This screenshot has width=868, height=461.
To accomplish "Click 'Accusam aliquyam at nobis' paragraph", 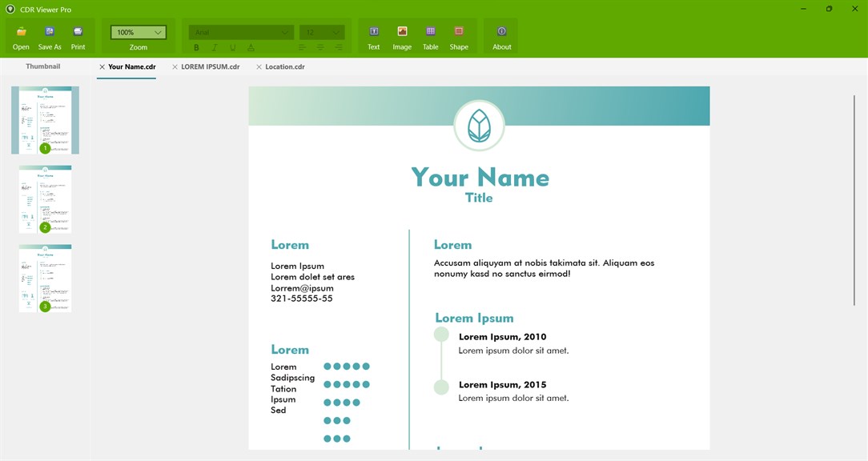I will tap(545, 268).
